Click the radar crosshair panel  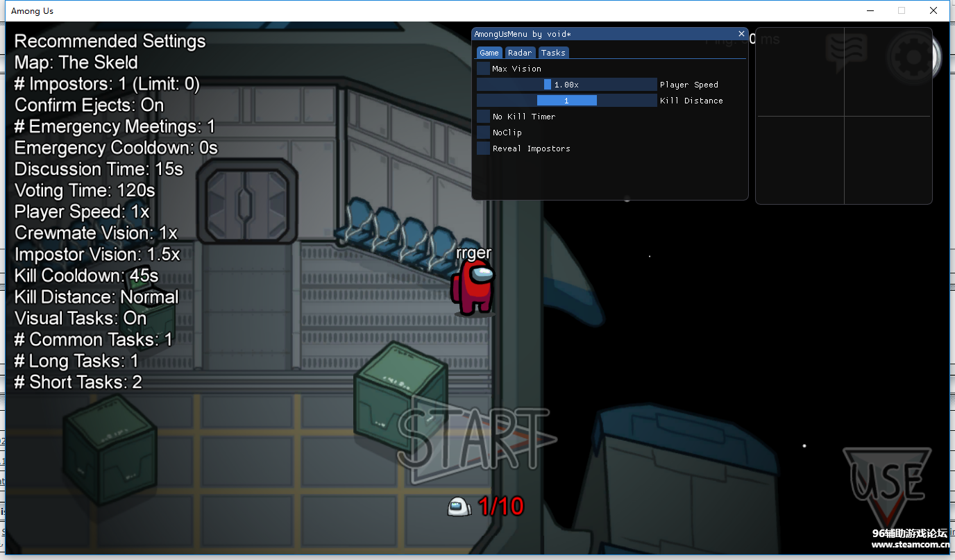844,116
